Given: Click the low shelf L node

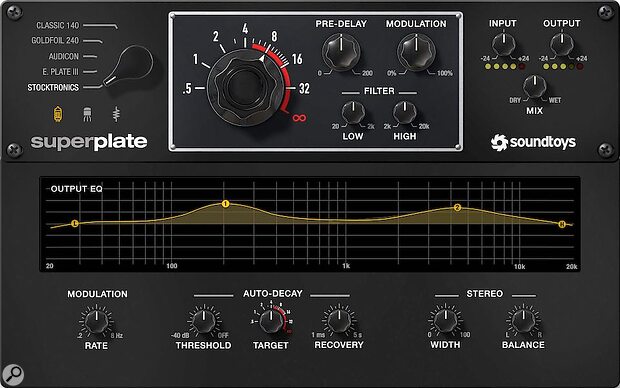Looking at the screenshot, I should click(75, 223).
